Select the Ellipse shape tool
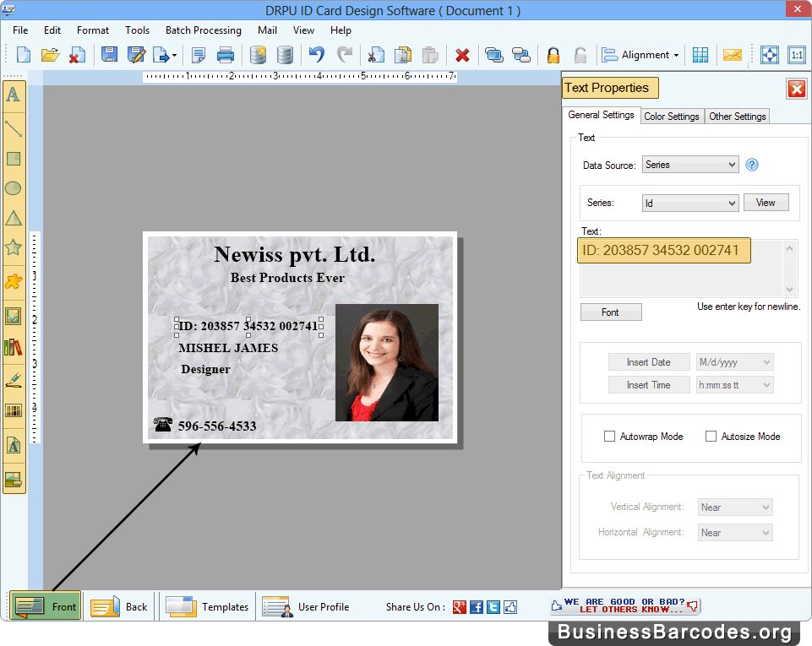812x646 pixels. [14, 188]
